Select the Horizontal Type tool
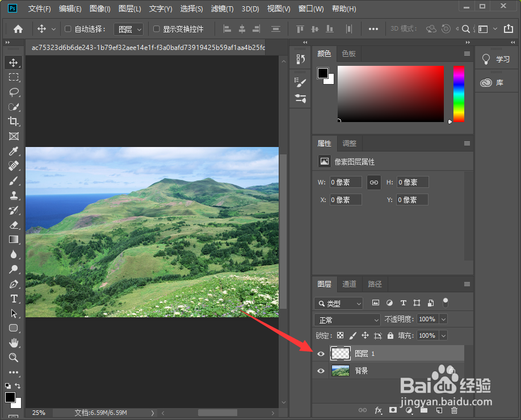The image size is (521, 420). [13, 299]
